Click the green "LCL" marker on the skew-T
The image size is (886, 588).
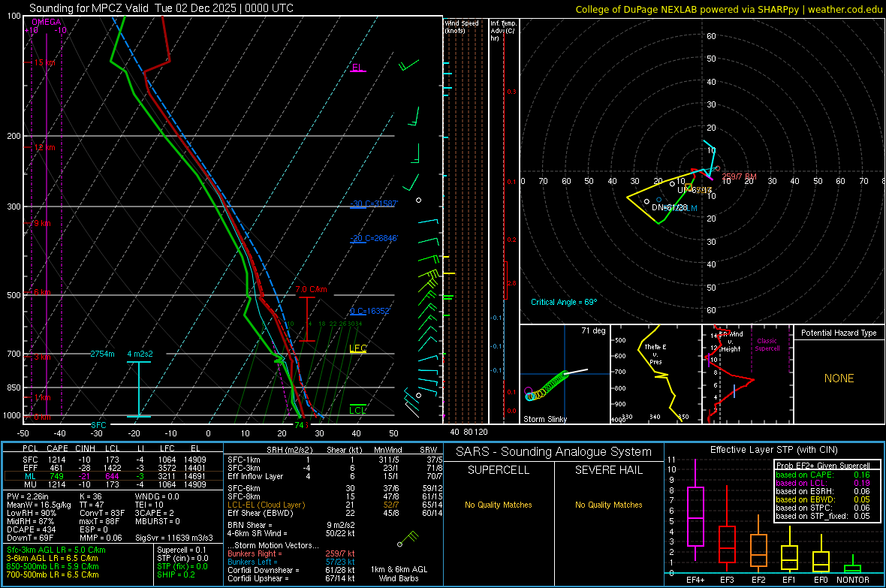pyautogui.click(x=357, y=411)
